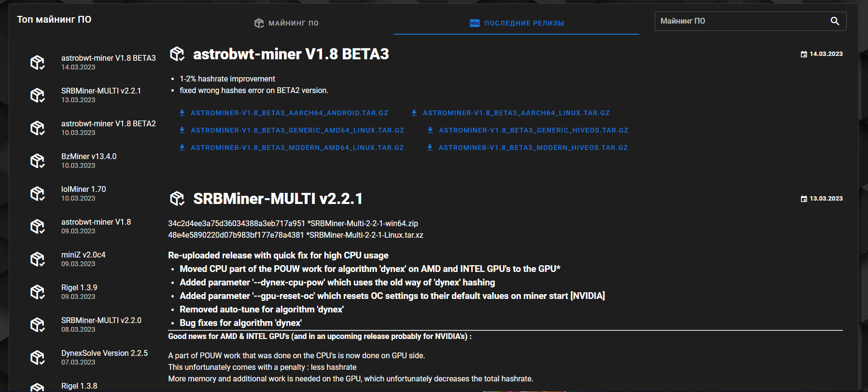Click the NEW badge icon on Последние релизы tab
The height and width of the screenshot is (392, 868).
point(475,23)
